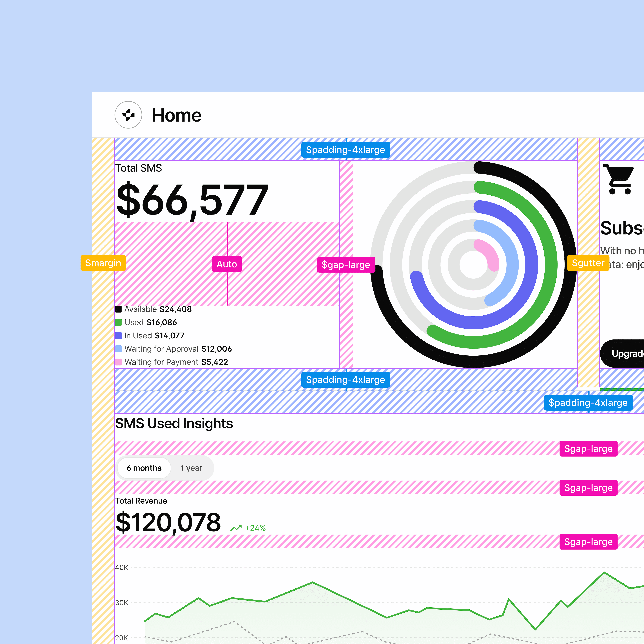The width and height of the screenshot is (644, 644).
Task: Click the Available $24,408 value
Action: [x=176, y=309]
